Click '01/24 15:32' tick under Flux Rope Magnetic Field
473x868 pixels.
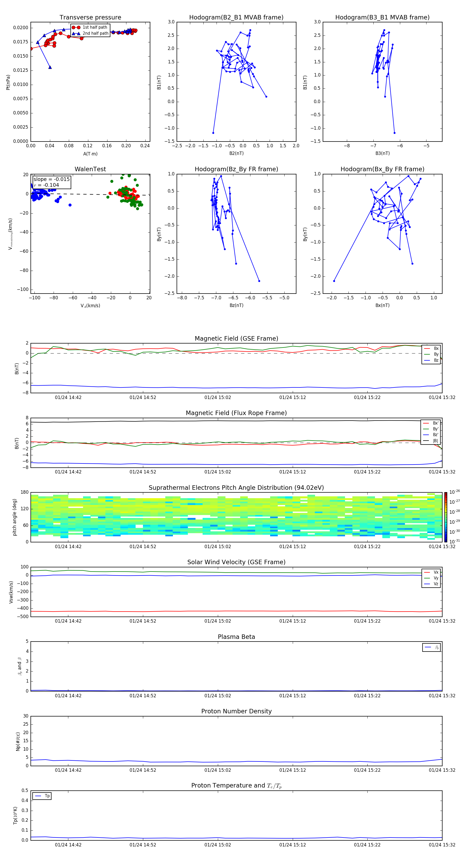(x=442, y=472)
